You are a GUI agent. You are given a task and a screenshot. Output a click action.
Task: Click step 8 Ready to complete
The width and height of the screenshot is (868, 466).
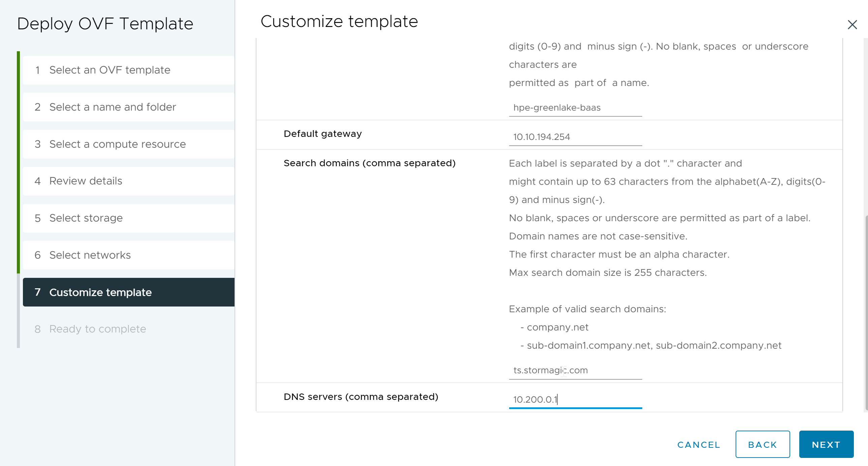129,329
